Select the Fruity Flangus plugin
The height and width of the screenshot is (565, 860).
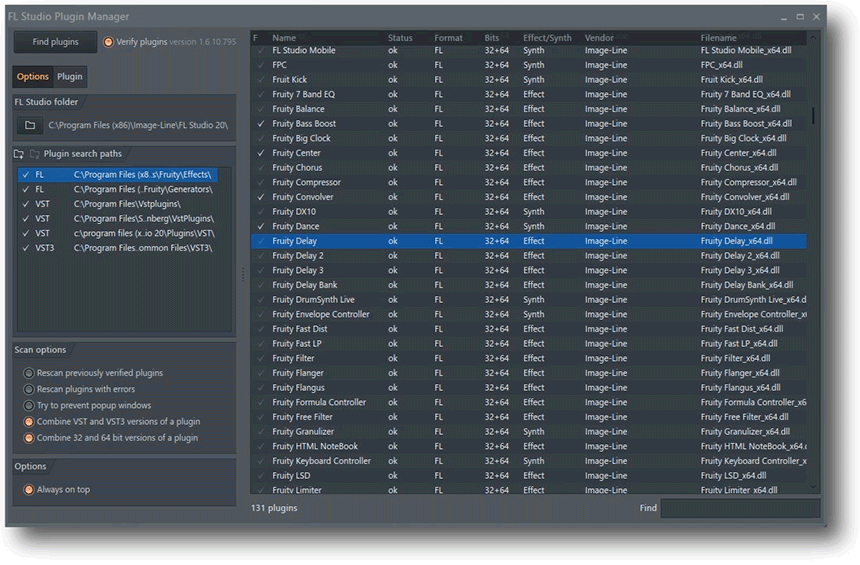pos(529,388)
